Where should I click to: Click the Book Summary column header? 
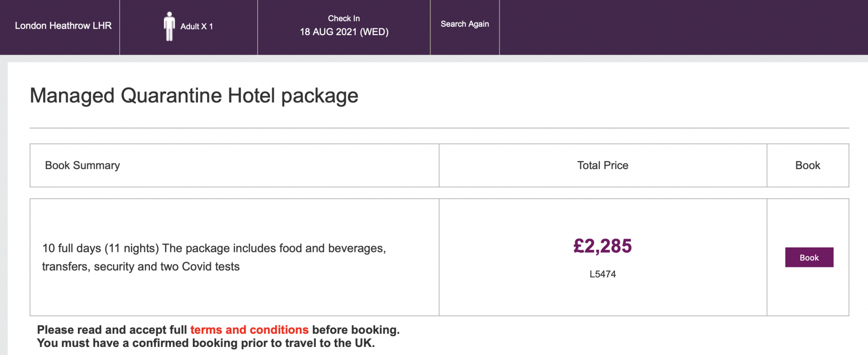(82, 165)
